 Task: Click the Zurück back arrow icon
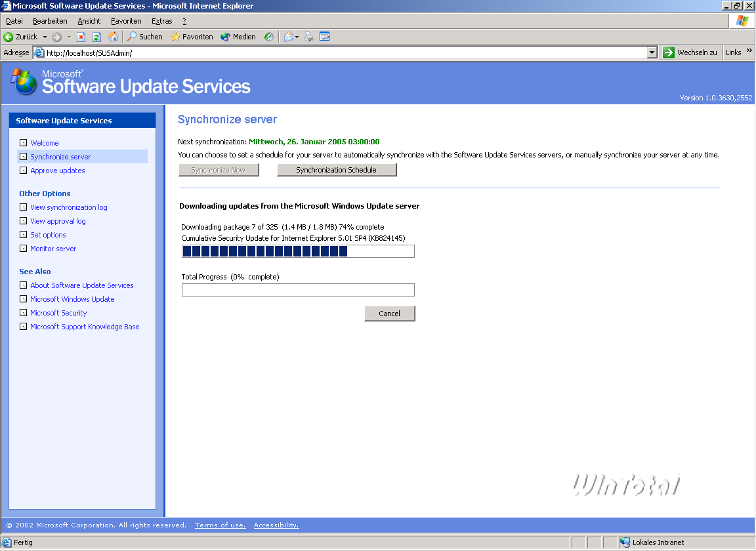pos(8,37)
